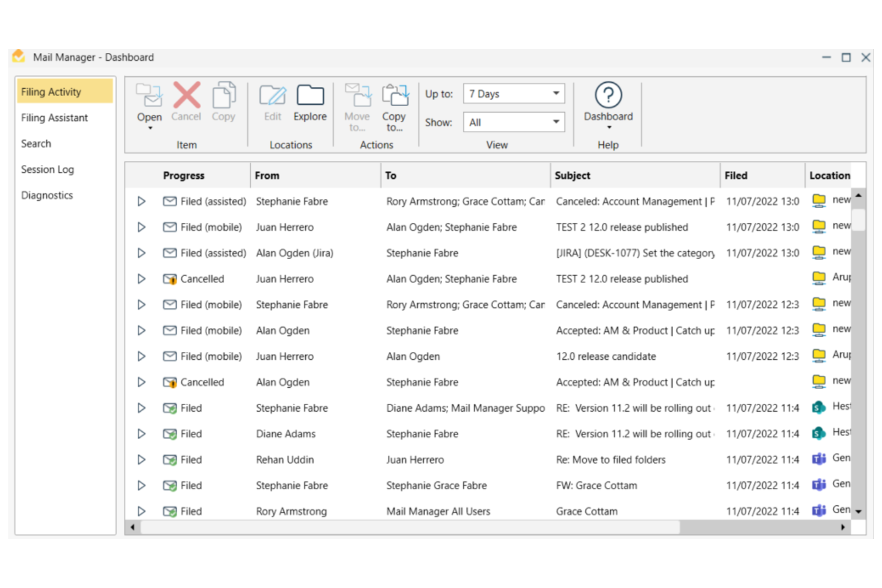882x588 pixels.
Task: Click SharePoint location icon in Diane Adams row
Action: click(819, 433)
